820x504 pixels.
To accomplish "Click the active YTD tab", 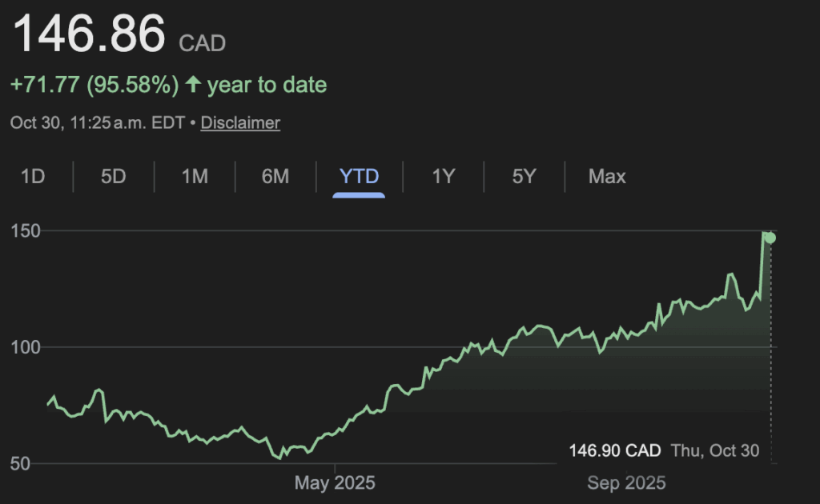I will click(x=360, y=176).
